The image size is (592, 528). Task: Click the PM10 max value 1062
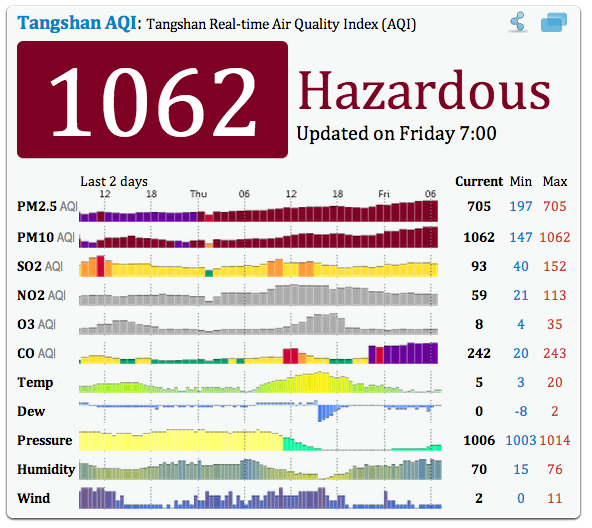555,237
